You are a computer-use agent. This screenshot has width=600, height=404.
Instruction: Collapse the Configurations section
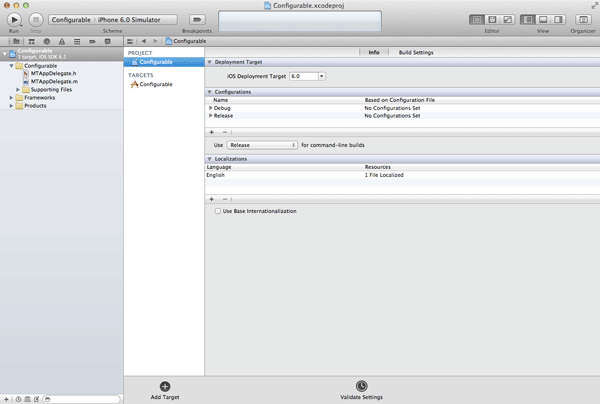click(209, 92)
